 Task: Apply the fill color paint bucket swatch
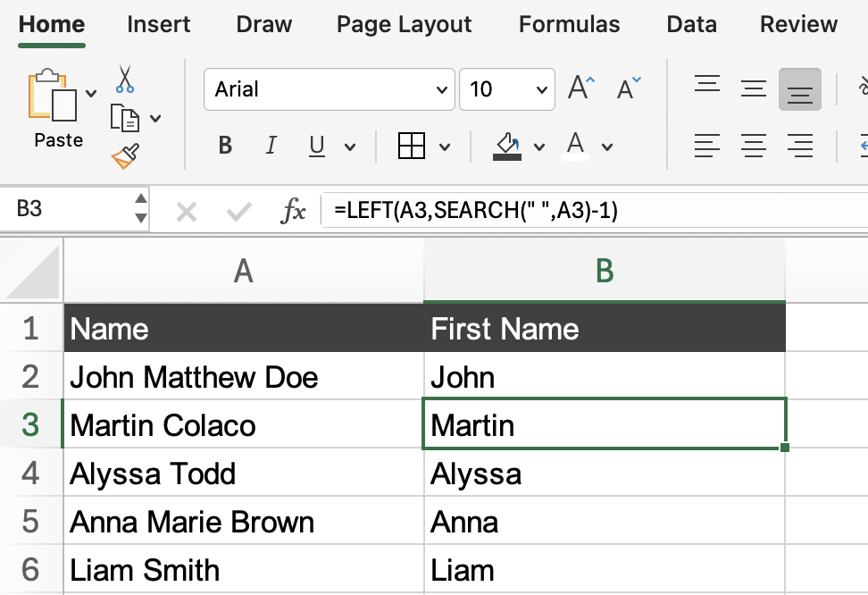(507, 146)
